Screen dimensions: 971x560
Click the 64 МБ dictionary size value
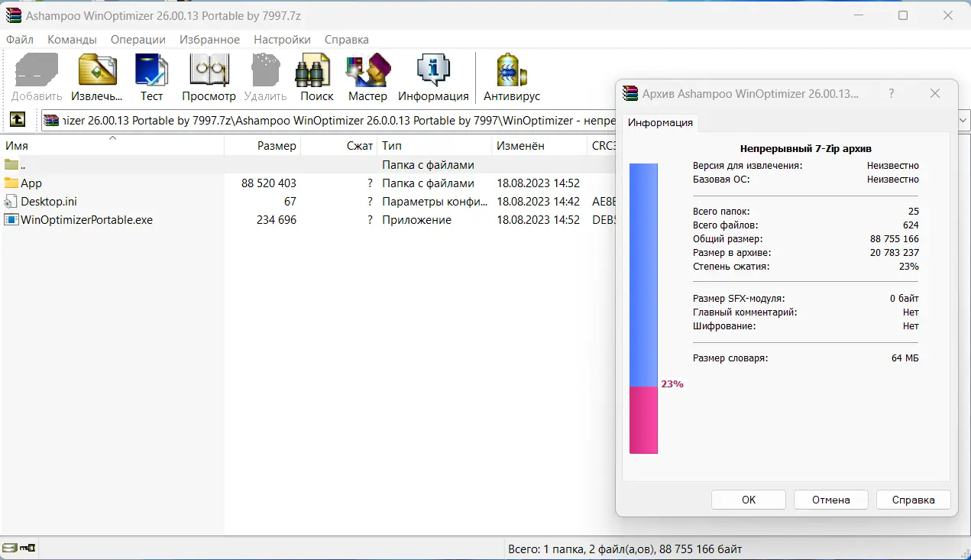pyautogui.click(x=905, y=358)
